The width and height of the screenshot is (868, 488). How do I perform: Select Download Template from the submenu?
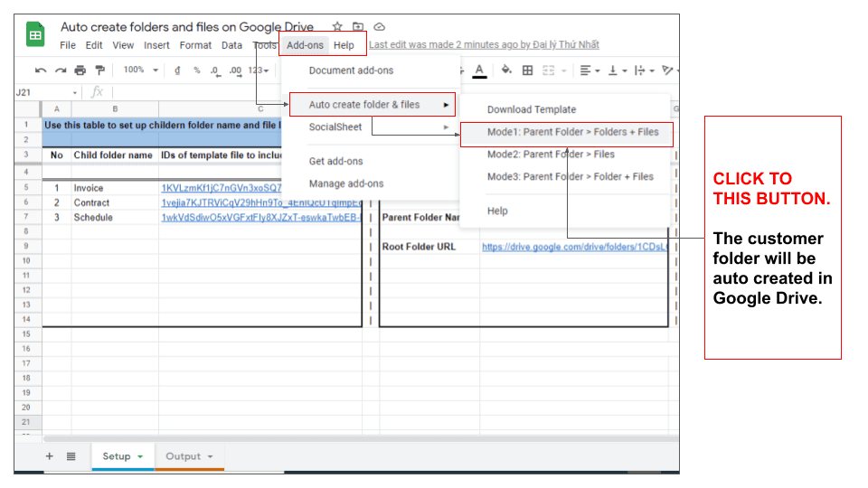point(531,109)
